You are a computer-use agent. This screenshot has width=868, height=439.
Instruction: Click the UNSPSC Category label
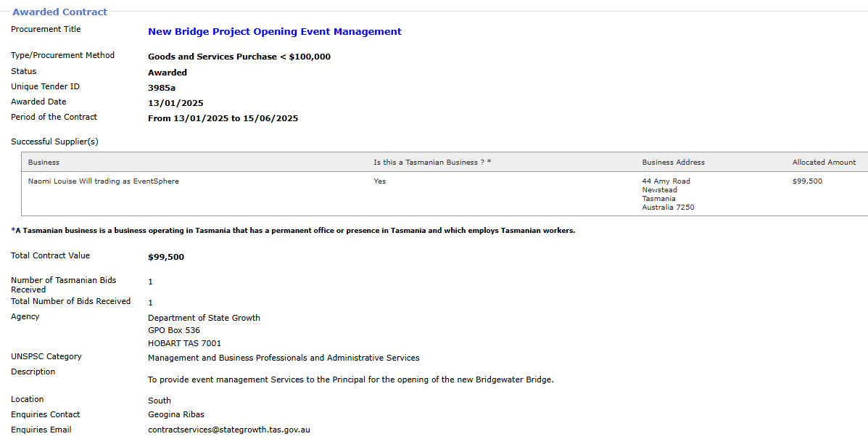[x=46, y=356]
